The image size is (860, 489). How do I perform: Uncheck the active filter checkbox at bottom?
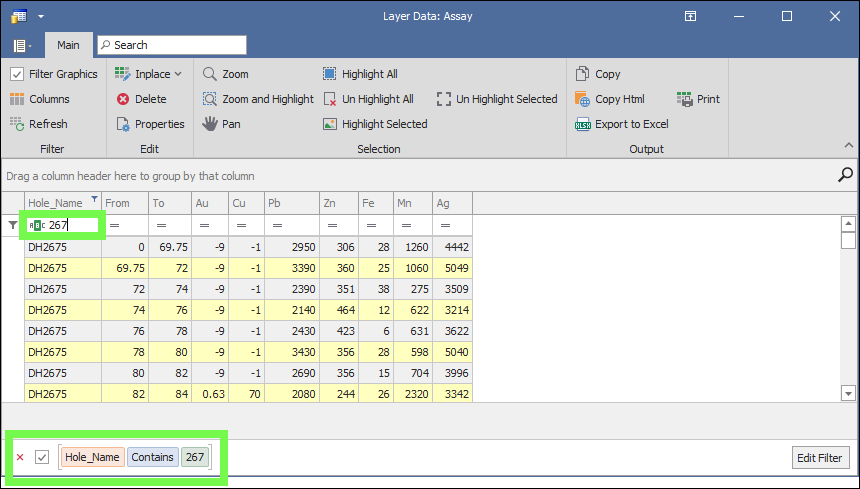(42, 457)
